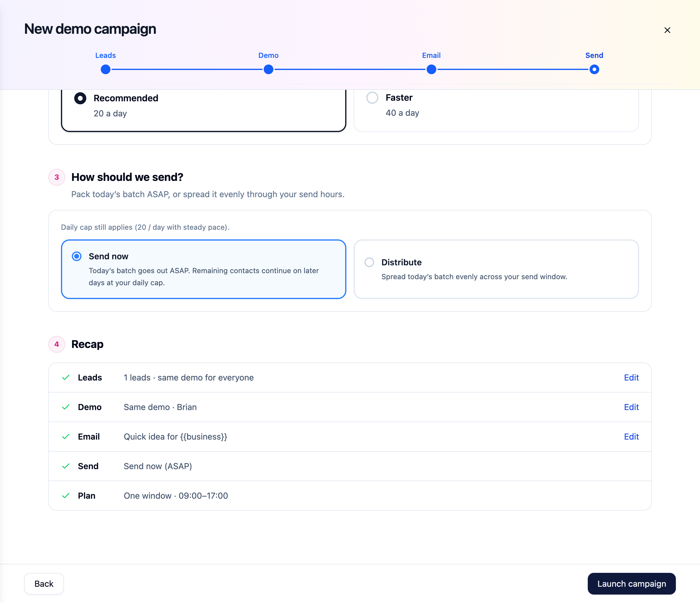Click the 'Send now (ASAP)' recap text
Screen dimensions: 700x603
click(158, 466)
